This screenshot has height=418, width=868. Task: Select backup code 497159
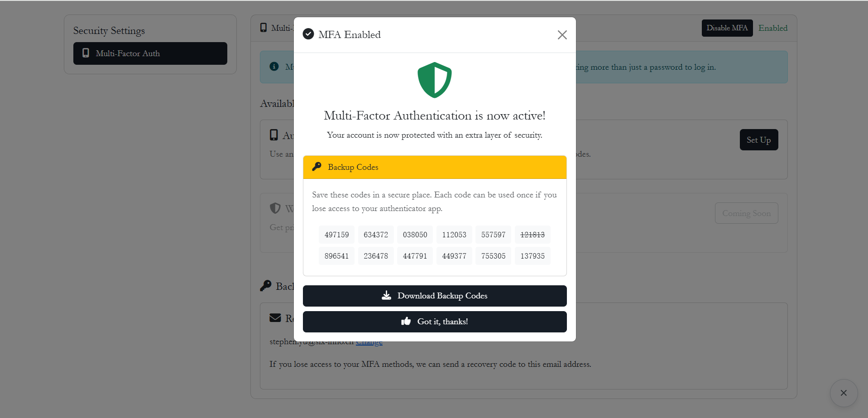[336, 235]
